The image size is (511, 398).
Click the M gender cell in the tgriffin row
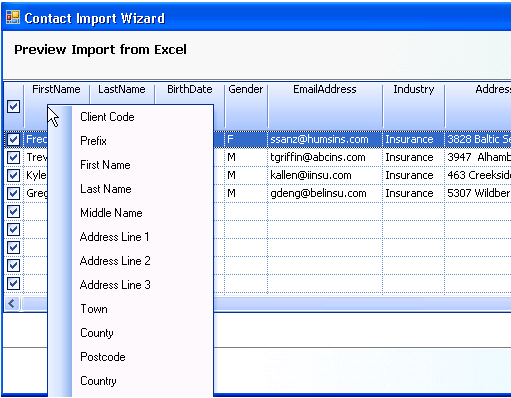coord(246,157)
